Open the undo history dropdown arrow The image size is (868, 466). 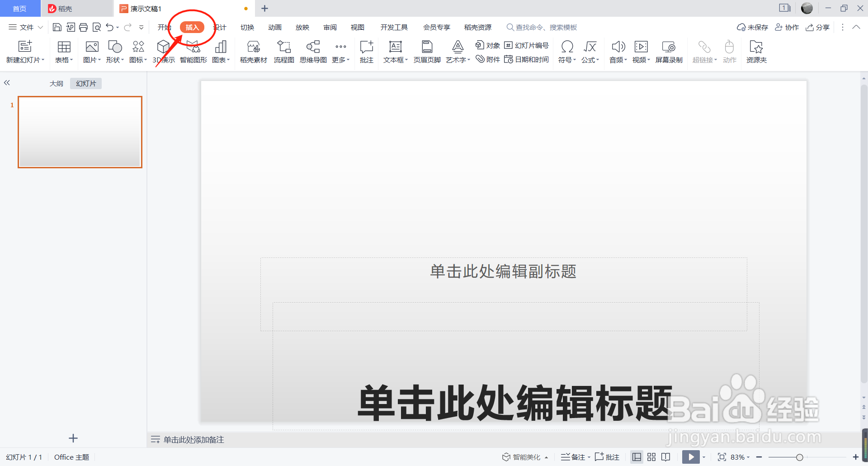(118, 28)
